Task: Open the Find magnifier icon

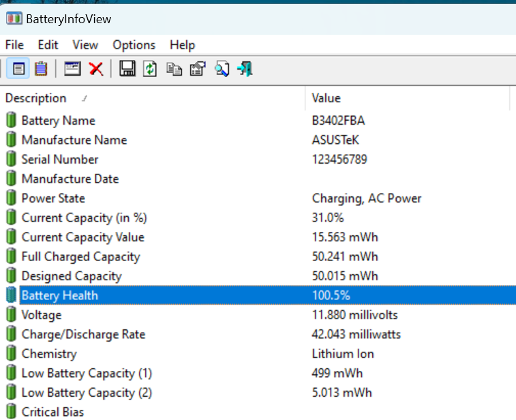Action: (x=222, y=69)
